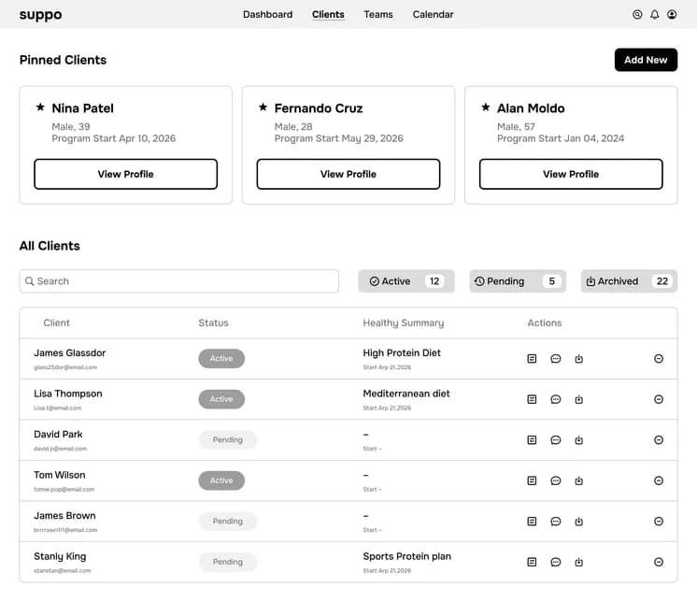Archive Tom Wilson with archive icon
This screenshot has height=616, width=697.
[578, 480]
